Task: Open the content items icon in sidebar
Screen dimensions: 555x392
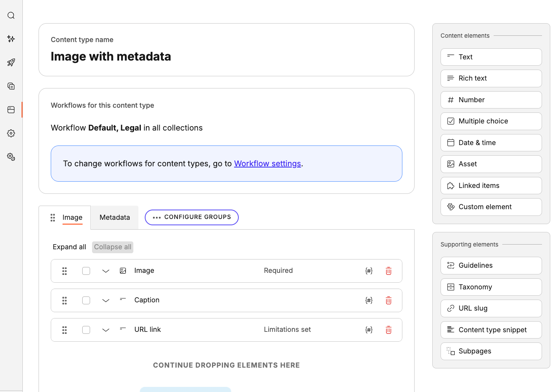Action: [11, 86]
